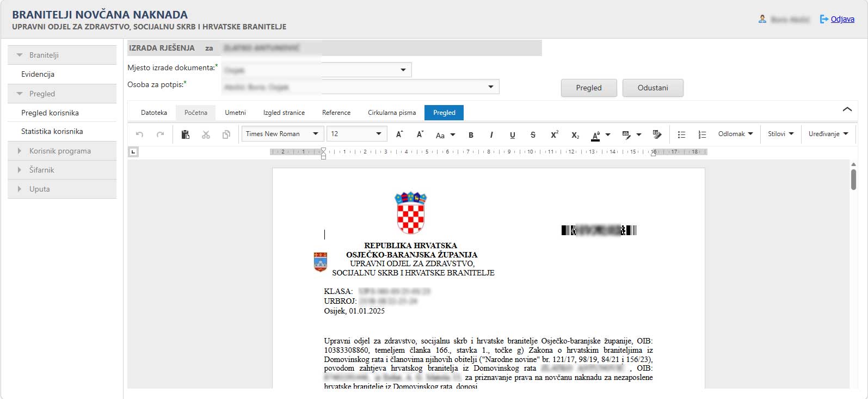Switch to the Reference tab

336,113
